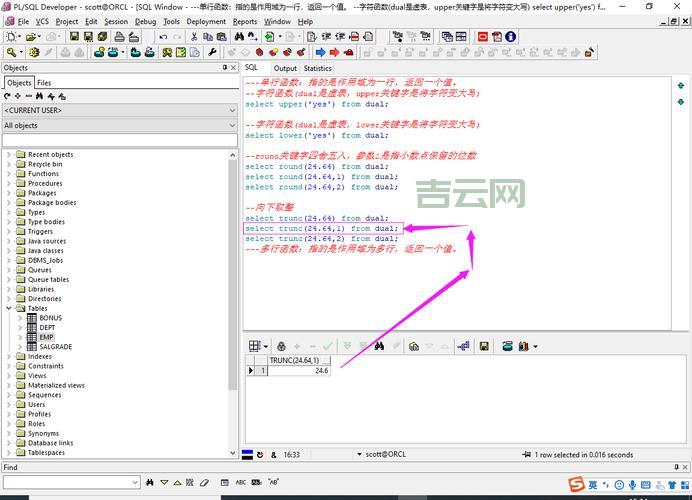Click the logon key icon in toolbar
The image size is (692, 500).
point(12,52)
